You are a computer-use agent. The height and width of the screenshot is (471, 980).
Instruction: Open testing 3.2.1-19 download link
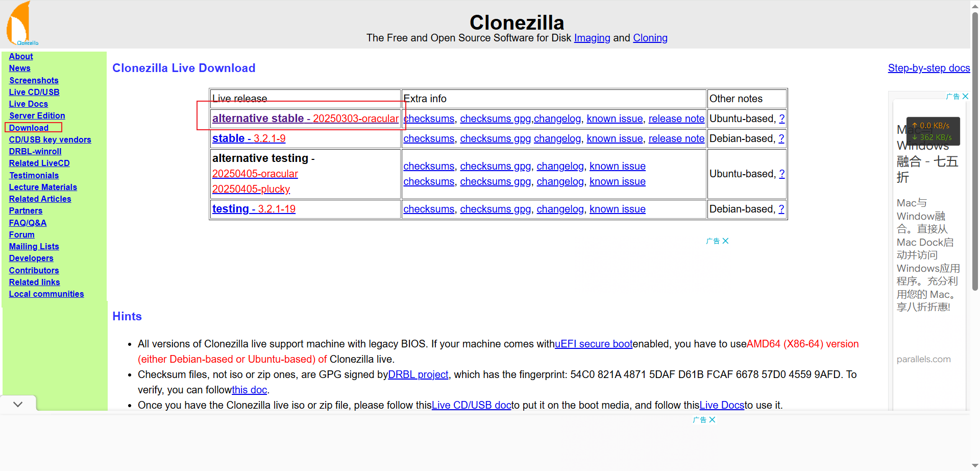254,209
